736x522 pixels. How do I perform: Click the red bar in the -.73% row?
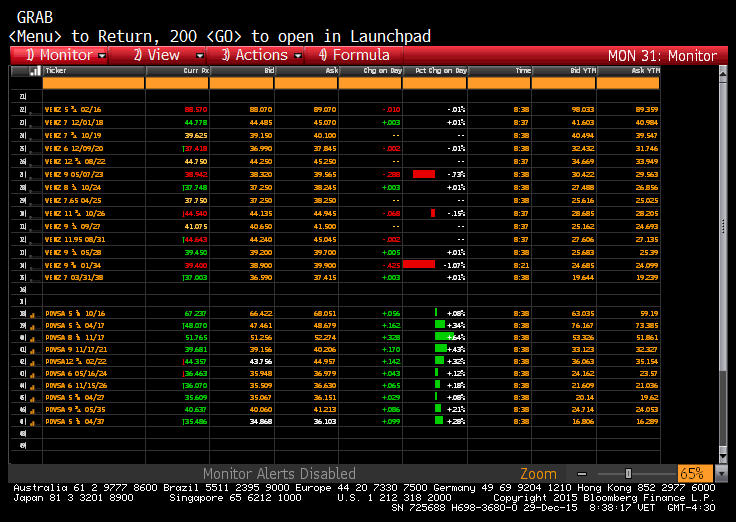(424, 174)
